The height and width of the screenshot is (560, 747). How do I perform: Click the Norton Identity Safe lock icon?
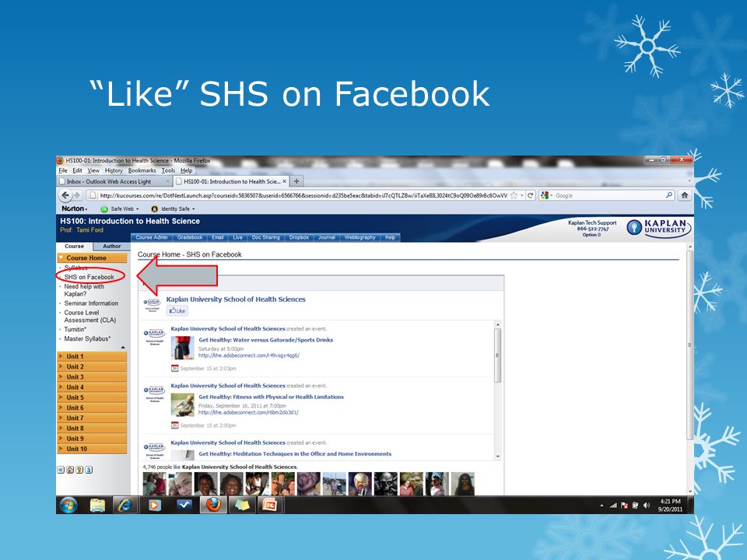[x=154, y=208]
